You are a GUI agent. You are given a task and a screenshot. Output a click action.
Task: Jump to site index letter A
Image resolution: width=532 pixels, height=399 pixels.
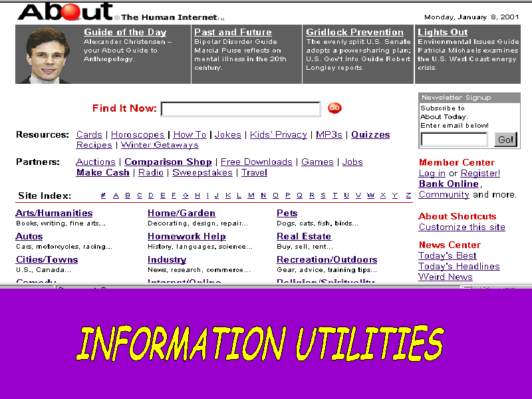[x=116, y=196]
